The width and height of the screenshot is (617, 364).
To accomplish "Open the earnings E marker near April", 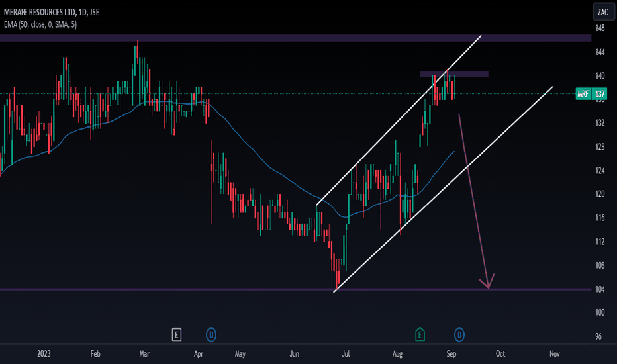I will [x=176, y=335].
